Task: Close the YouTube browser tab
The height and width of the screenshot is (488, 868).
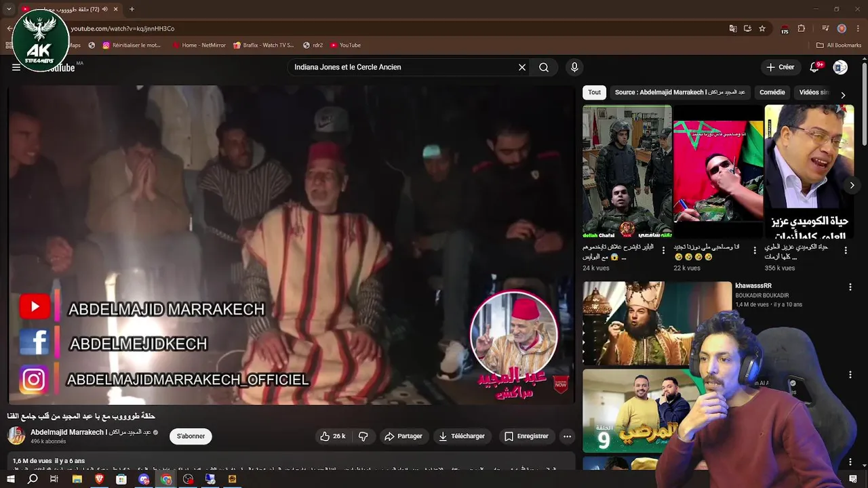Action: coord(115,9)
